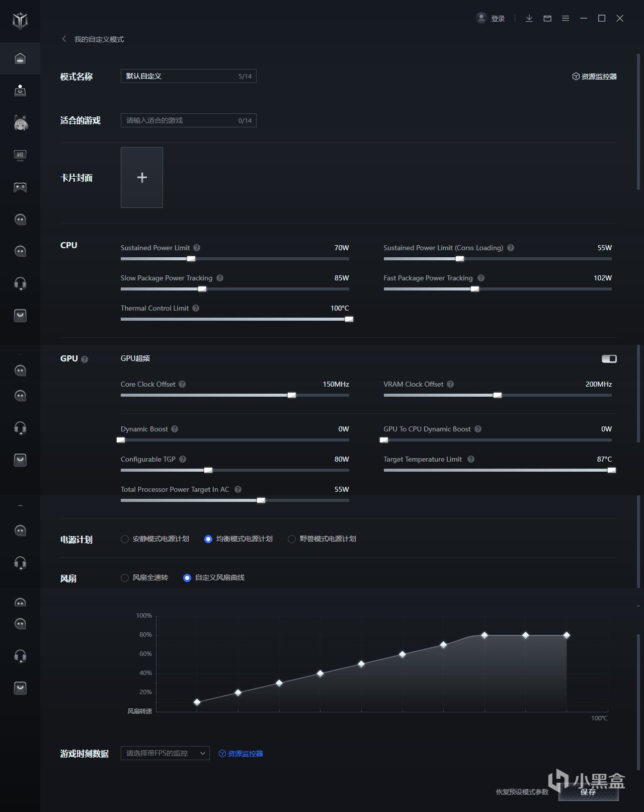This screenshot has height=812, width=644.
Task: Show help for Thermal Control Limit
Action: (196, 308)
